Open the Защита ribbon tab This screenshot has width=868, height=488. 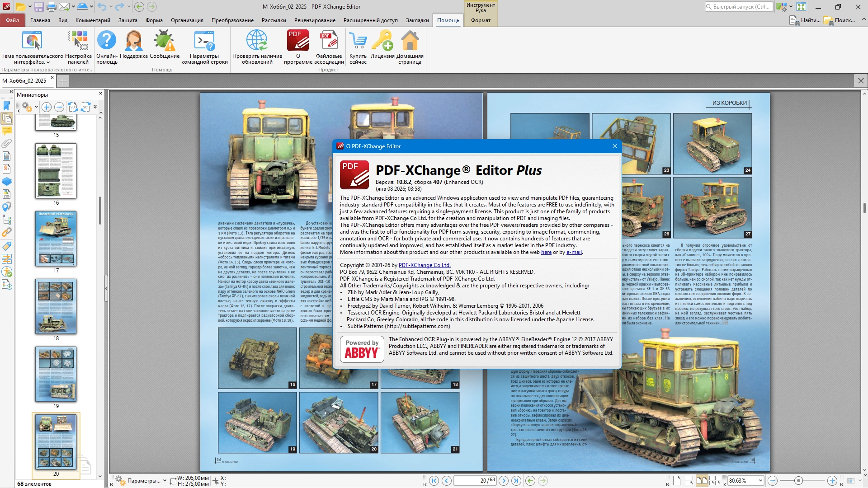127,20
